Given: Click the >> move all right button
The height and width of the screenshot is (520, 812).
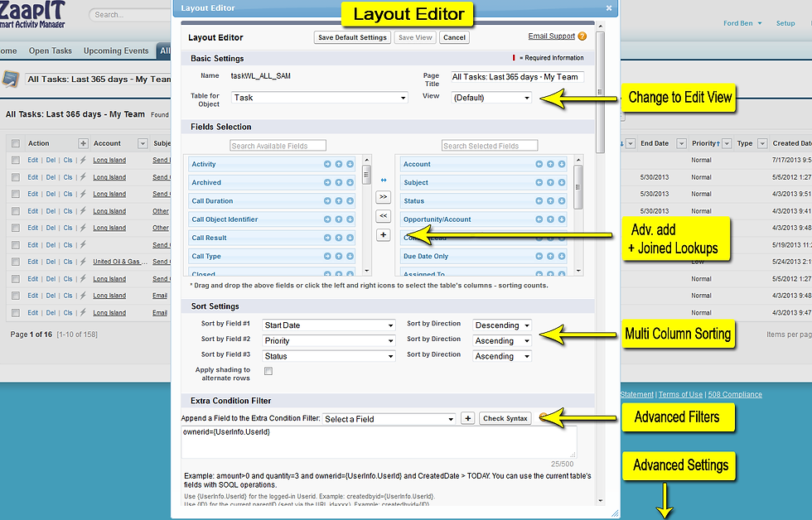Looking at the screenshot, I should 383,196.
